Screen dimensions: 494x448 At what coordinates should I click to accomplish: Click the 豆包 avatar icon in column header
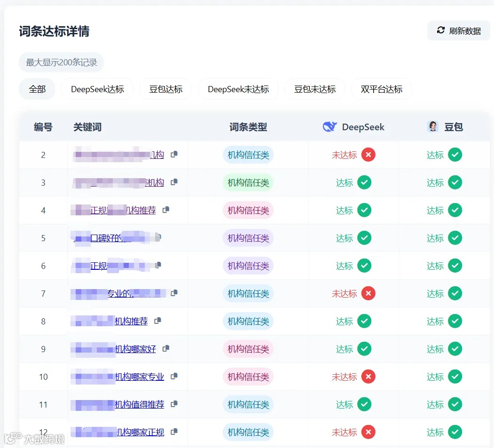click(432, 126)
